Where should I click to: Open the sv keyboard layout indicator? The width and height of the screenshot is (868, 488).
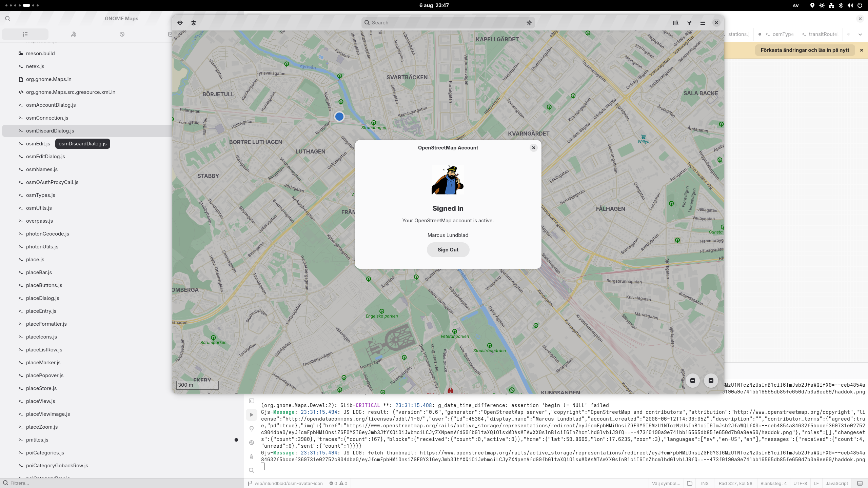tap(796, 5)
